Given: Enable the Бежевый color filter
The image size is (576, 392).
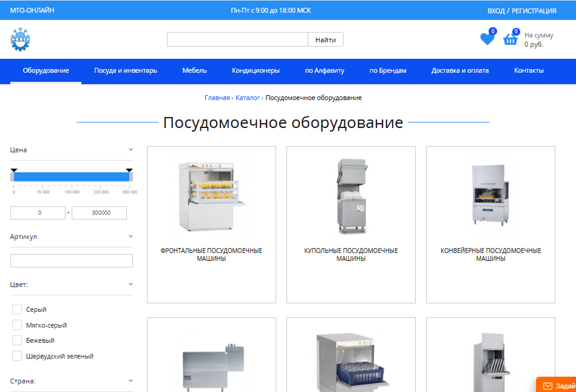Looking at the screenshot, I should click(17, 340).
